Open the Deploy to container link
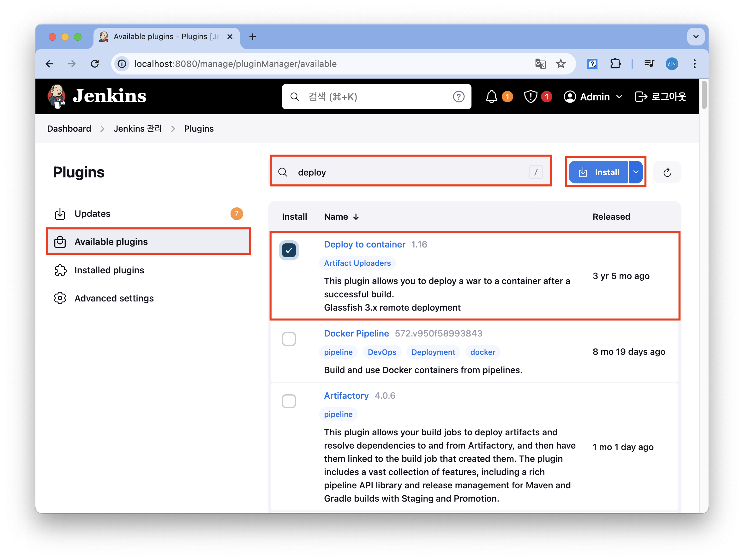The height and width of the screenshot is (560, 744). (364, 244)
